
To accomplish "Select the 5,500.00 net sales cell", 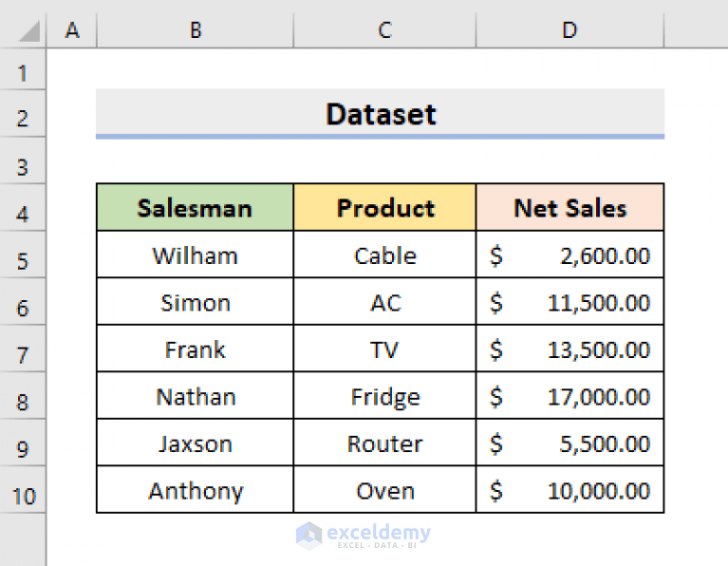I will point(569,443).
